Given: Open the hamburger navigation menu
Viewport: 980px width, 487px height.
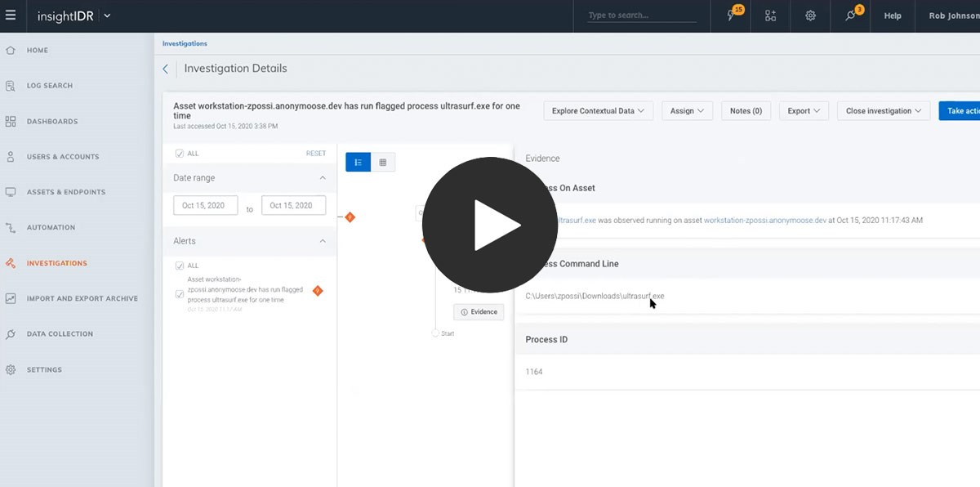Looking at the screenshot, I should (11, 16).
